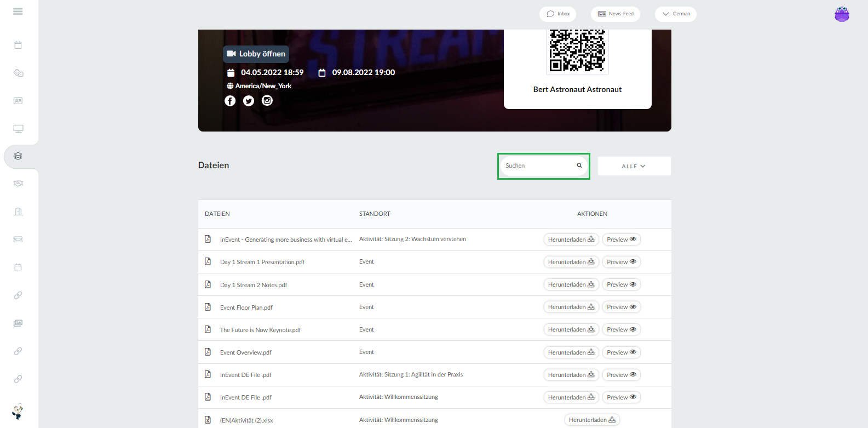Download Day 1 Stream 1 Presentation.pdf

coord(571,262)
